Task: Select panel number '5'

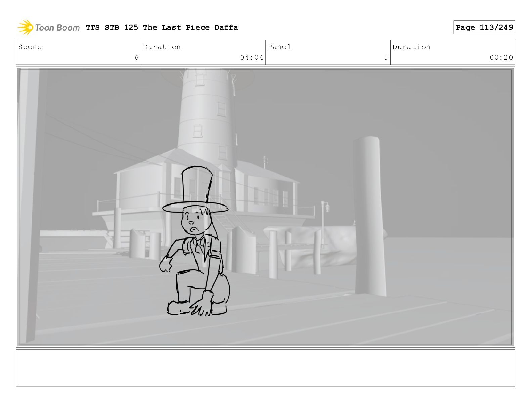Action: click(x=386, y=58)
